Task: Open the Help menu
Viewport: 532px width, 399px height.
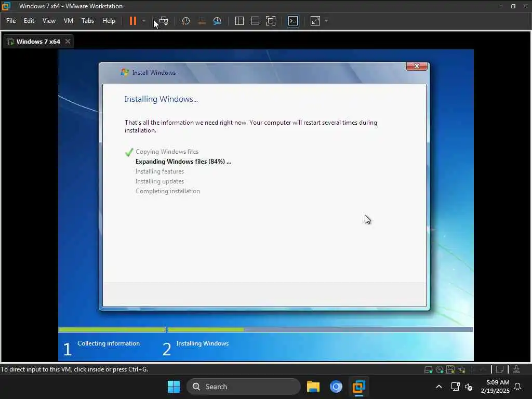Action: click(x=109, y=21)
